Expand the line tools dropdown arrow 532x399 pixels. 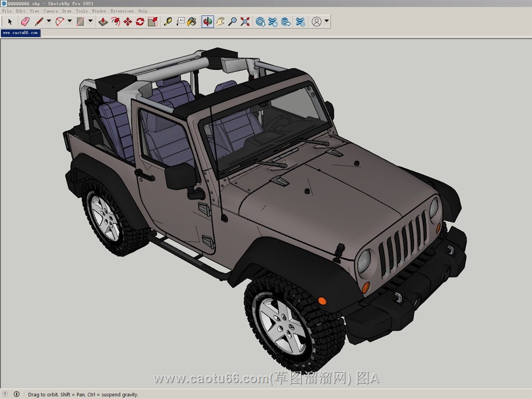click(49, 21)
